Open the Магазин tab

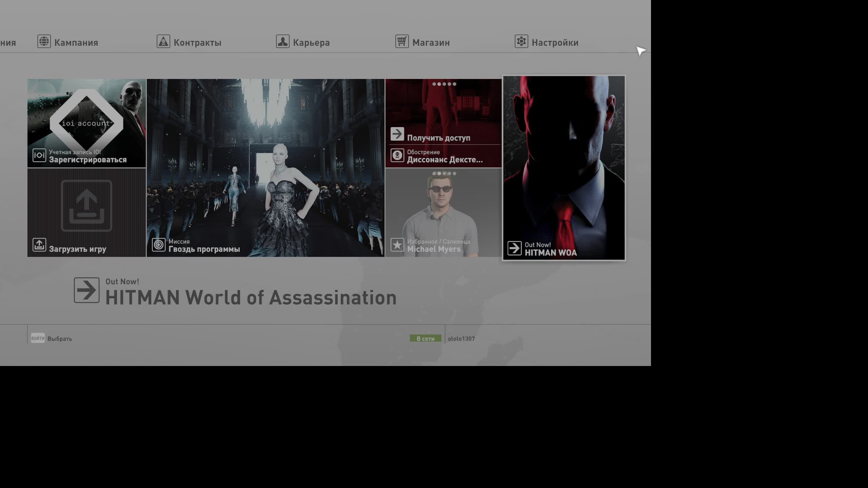click(431, 43)
